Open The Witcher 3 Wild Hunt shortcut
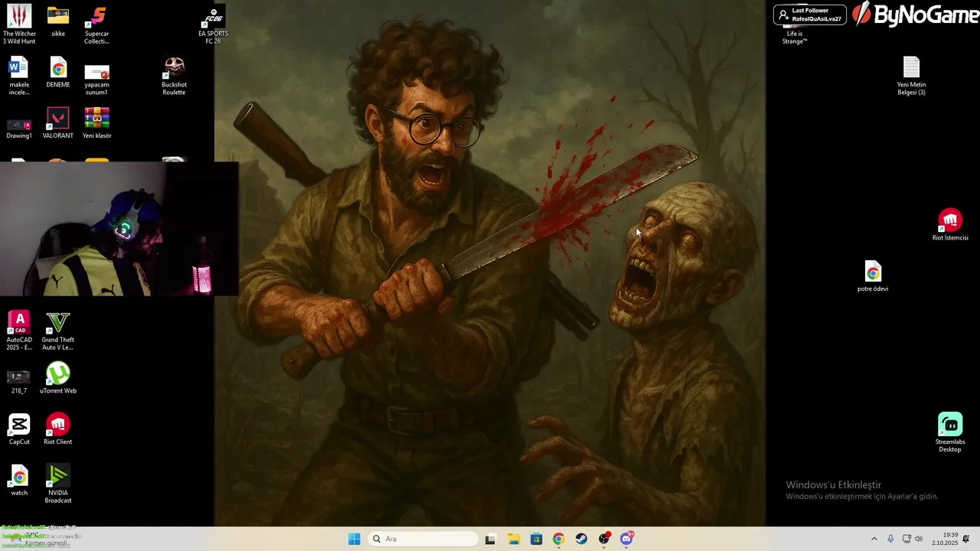Viewport: 980px width, 551px height. 19,24
